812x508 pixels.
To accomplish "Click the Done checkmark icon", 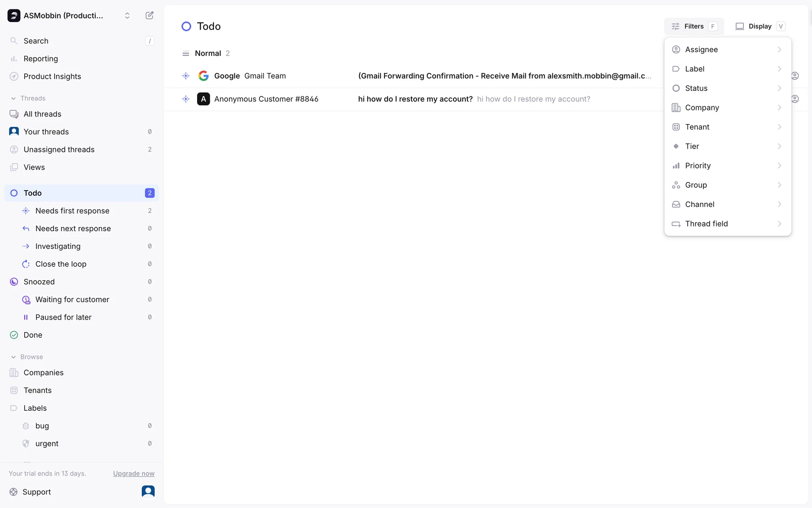I will point(14,335).
